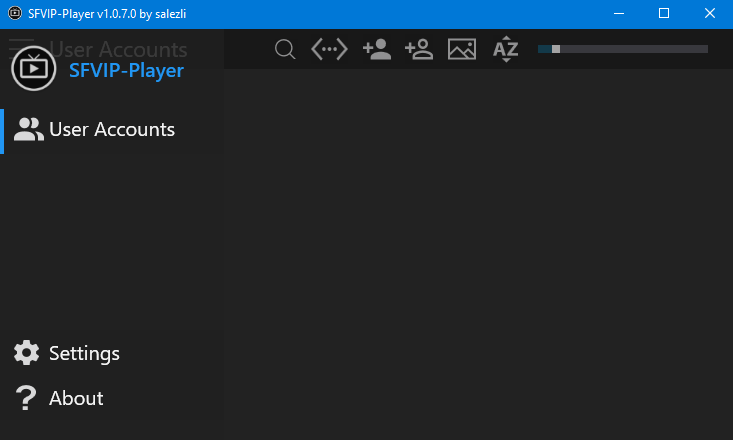Maximize the SFVIP-Player window
The height and width of the screenshot is (440, 733).
(x=664, y=14)
